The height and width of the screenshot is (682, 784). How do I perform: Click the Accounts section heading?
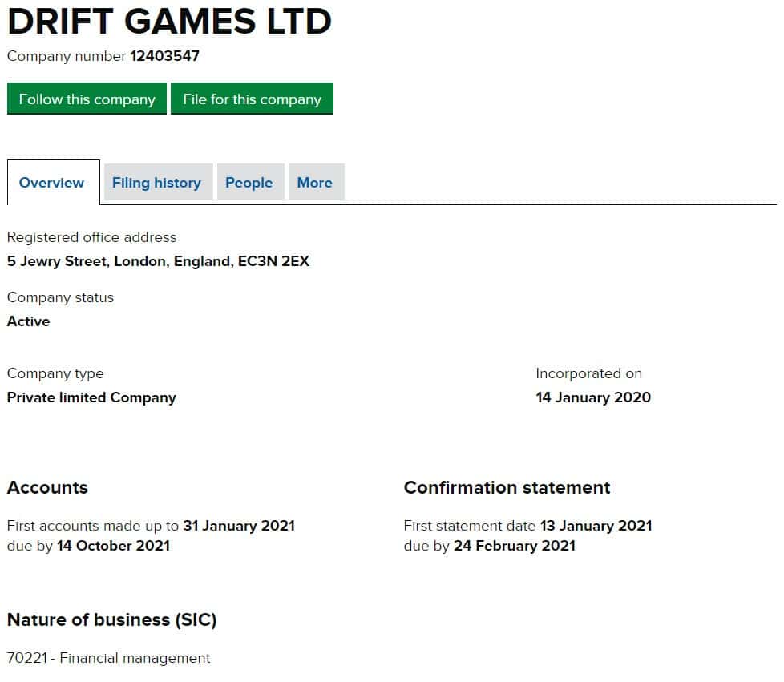pyautogui.click(x=47, y=488)
